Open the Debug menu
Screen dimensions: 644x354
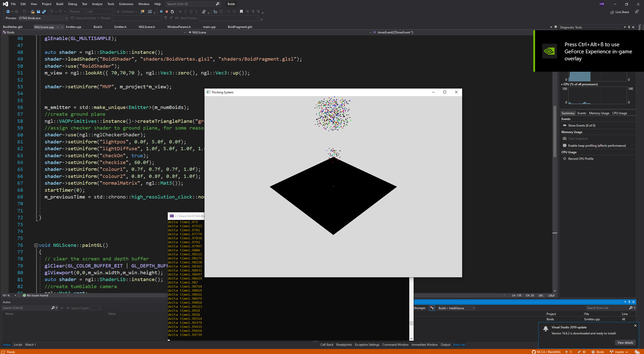(x=72, y=4)
